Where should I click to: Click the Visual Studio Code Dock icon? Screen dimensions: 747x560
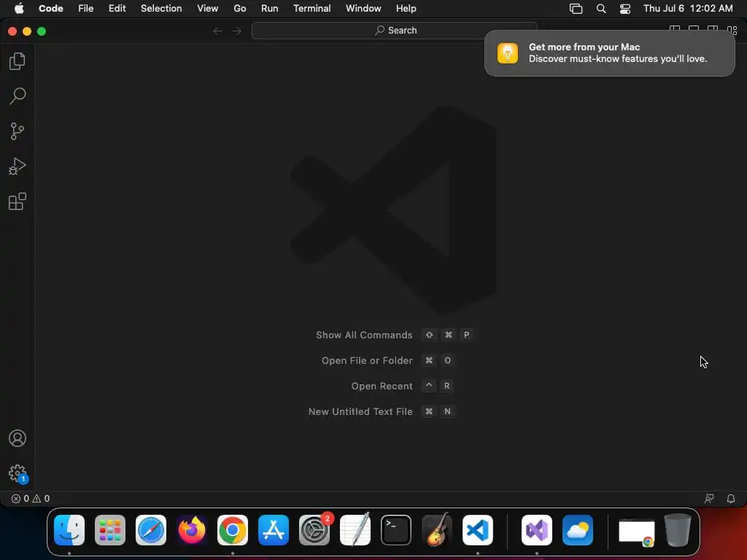click(x=478, y=530)
